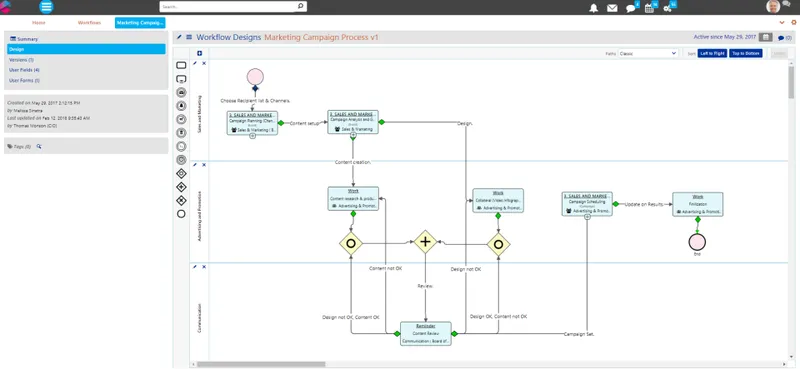The height and width of the screenshot is (369, 800).
Task: Click the 'Campaign Set.' path label
Action: coord(580,334)
